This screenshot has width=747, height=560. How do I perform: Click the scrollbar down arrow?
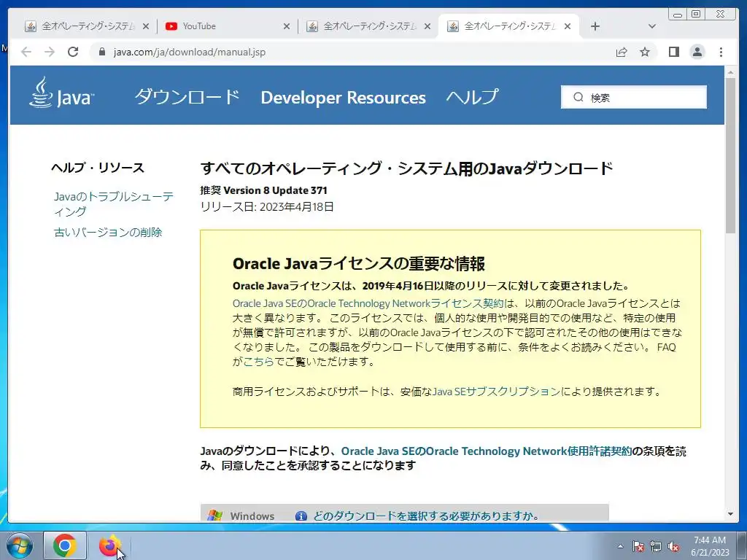730,514
